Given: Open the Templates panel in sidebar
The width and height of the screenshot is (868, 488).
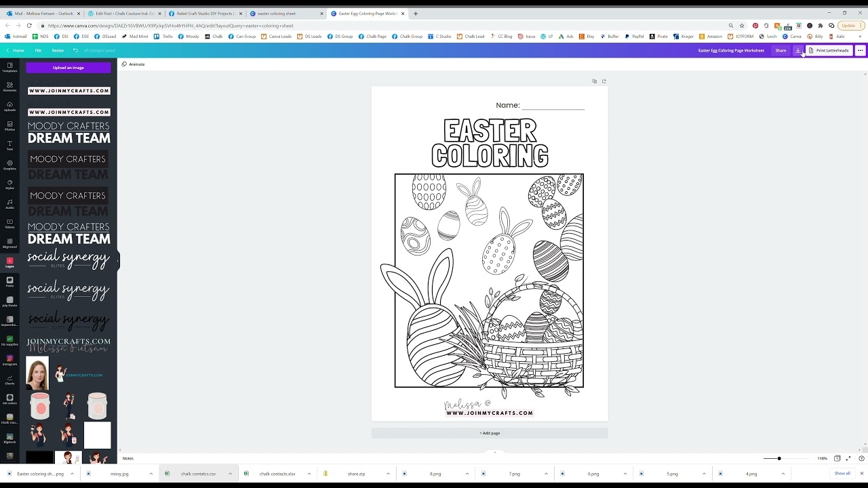Looking at the screenshot, I should 9,67.
